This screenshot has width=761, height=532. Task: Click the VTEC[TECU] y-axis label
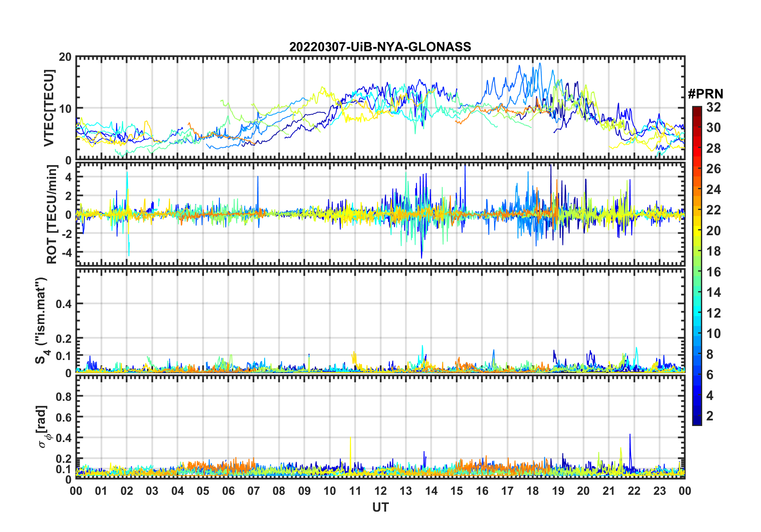pyautogui.click(x=49, y=108)
